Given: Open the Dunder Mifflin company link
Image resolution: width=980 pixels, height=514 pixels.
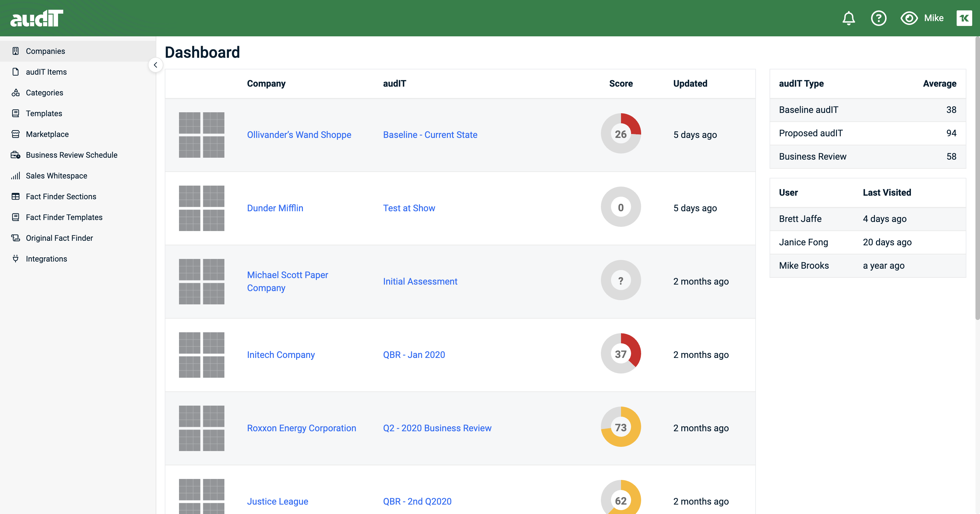Looking at the screenshot, I should 275,208.
